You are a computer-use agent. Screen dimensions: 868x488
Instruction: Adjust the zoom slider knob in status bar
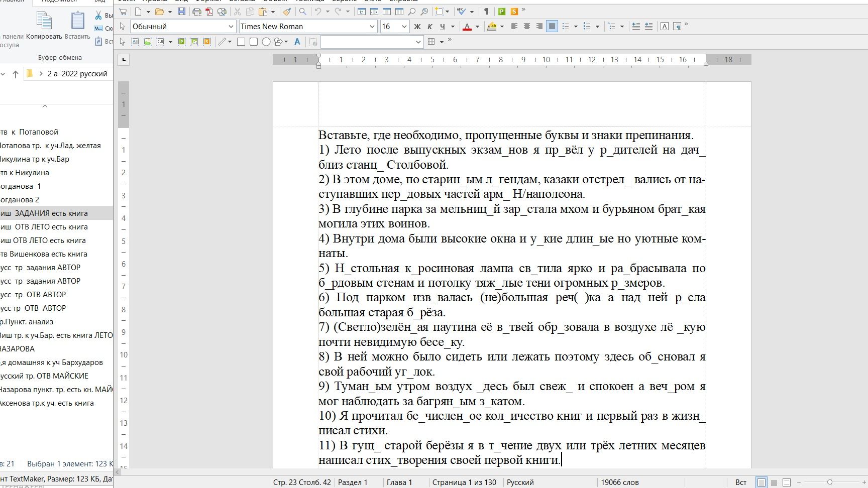829,482
